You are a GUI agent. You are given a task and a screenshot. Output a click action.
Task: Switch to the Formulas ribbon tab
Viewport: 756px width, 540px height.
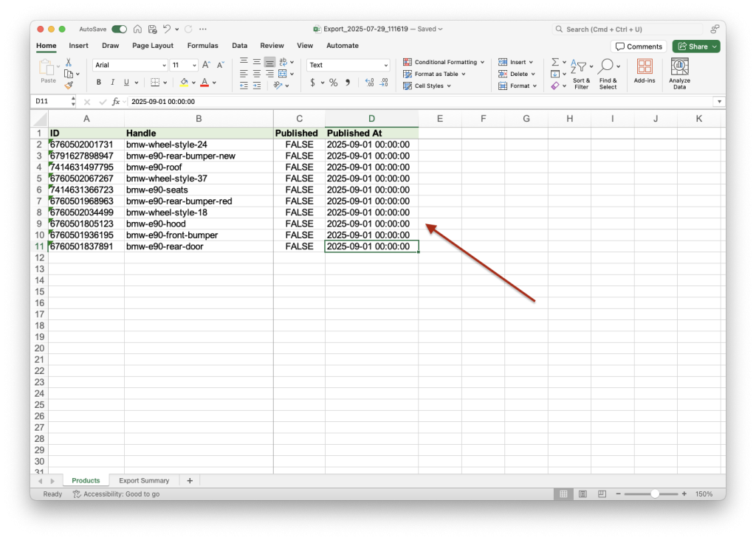[x=202, y=45]
